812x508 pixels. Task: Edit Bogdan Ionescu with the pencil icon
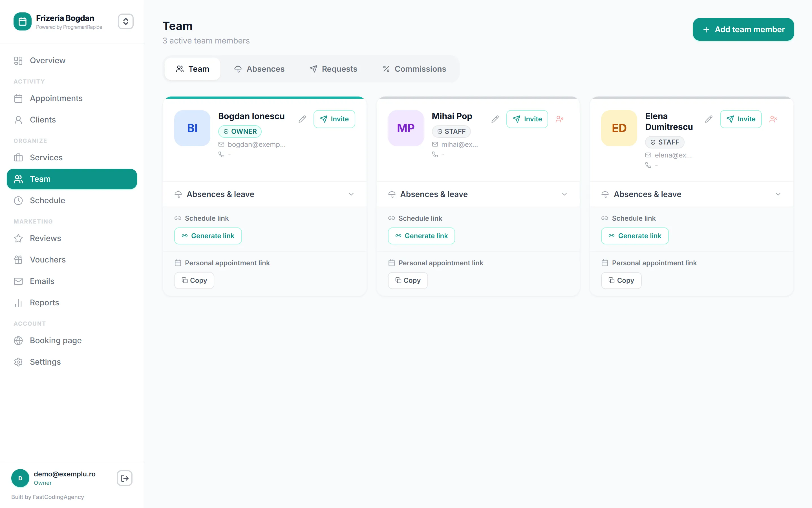[302, 119]
